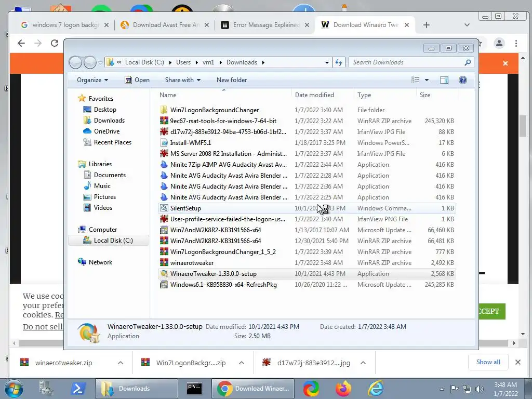Screen dimensions: 532x399
Task: Click the Explorer back navigation button
Action: (x=75, y=62)
